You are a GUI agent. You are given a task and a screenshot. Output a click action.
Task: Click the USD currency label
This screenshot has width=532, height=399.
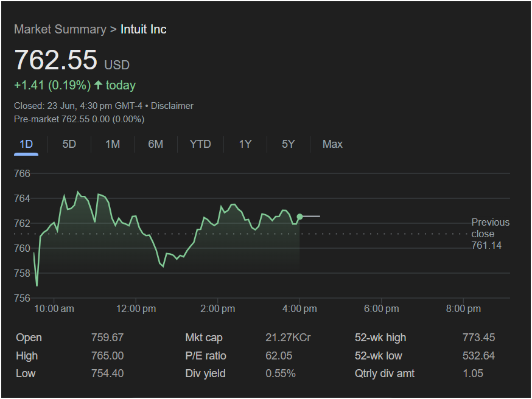pos(117,65)
